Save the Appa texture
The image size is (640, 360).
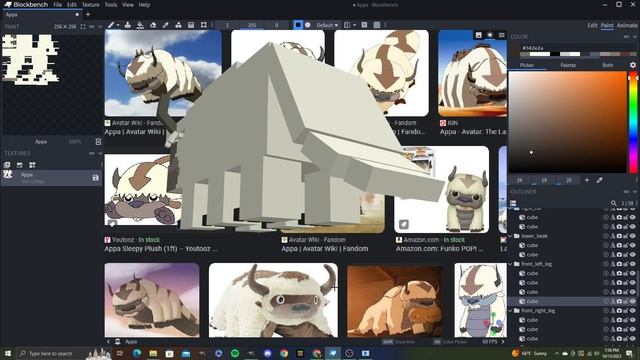coord(96,178)
